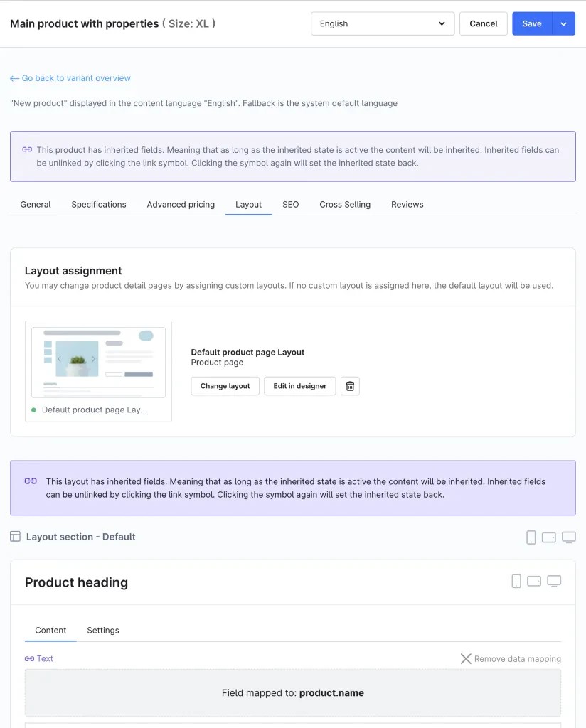Click desktop monitor icon in Product heading

(x=554, y=582)
